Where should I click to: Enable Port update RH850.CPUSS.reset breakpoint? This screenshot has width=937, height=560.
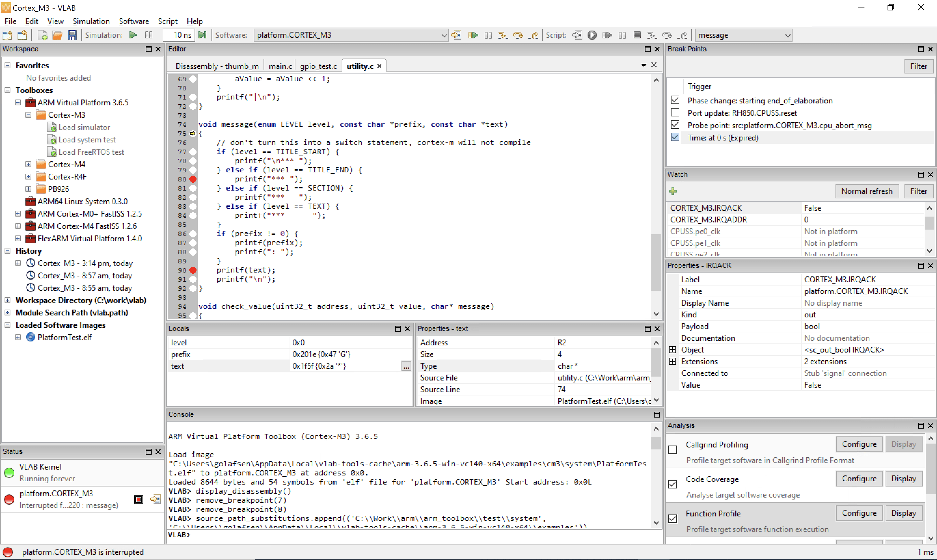pyautogui.click(x=675, y=113)
